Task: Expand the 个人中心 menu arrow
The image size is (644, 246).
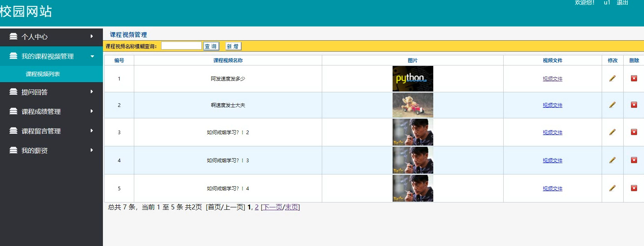Action: tap(92, 36)
